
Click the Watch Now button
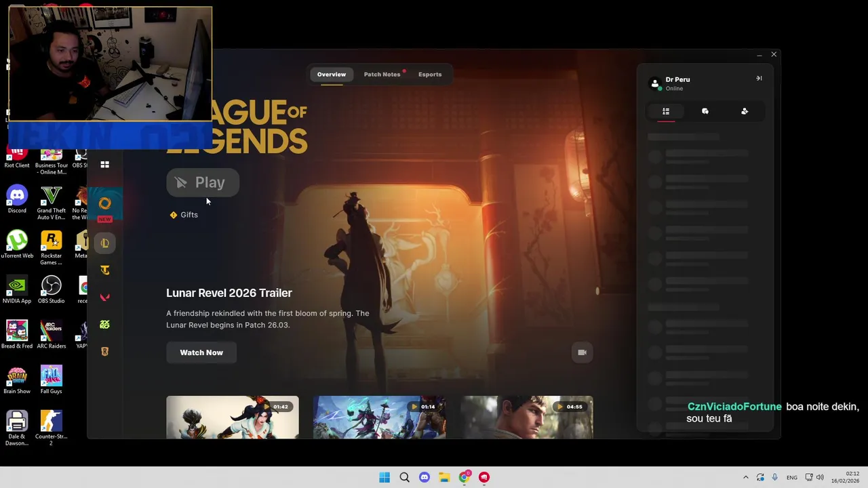(201, 352)
